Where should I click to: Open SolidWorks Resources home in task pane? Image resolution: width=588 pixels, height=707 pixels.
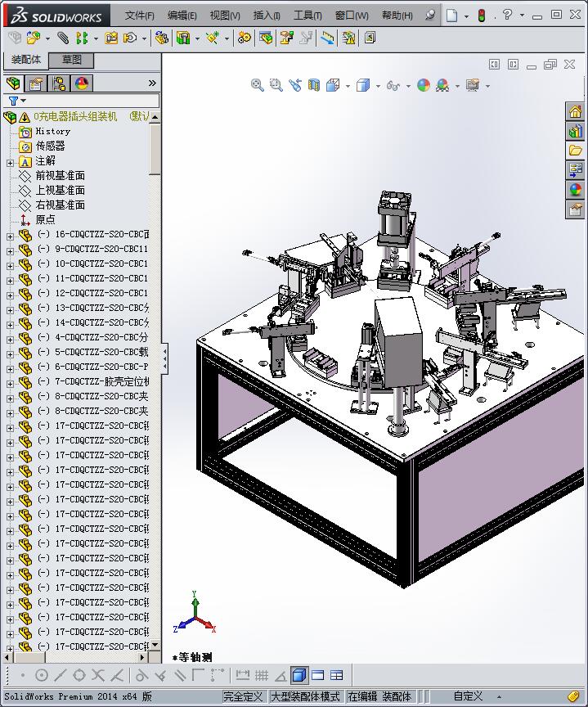(x=576, y=111)
